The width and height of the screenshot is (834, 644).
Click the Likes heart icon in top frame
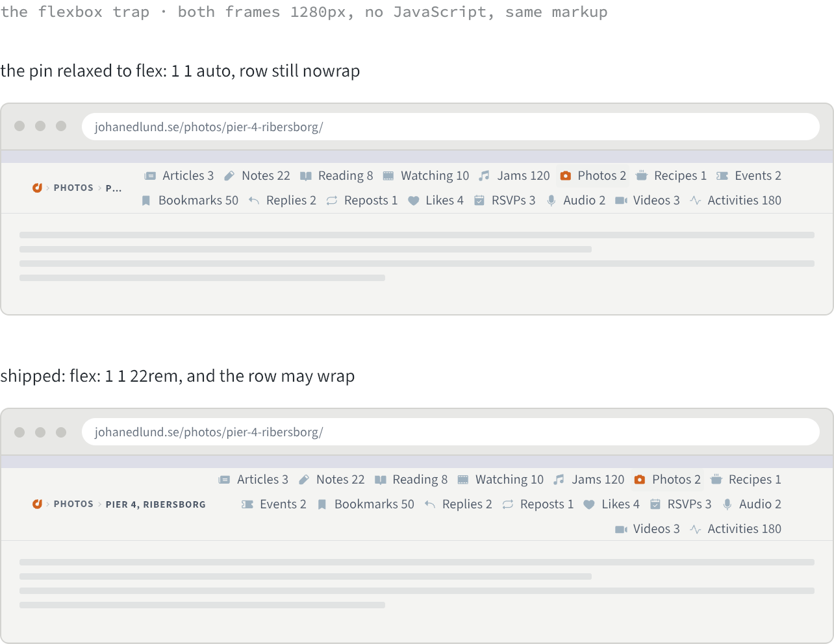(x=413, y=201)
